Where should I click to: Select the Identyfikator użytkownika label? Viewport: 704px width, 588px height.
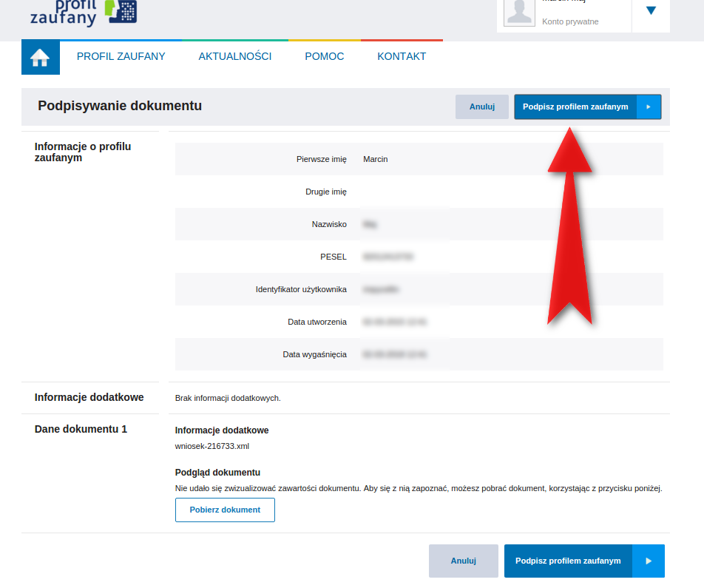(x=301, y=289)
